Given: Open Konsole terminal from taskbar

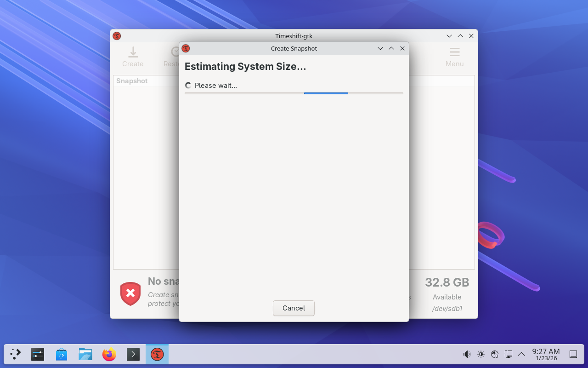Looking at the screenshot, I should coord(133,354).
